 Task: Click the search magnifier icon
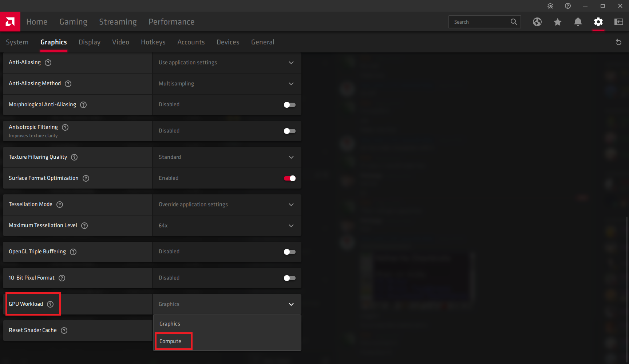pos(514,22)
